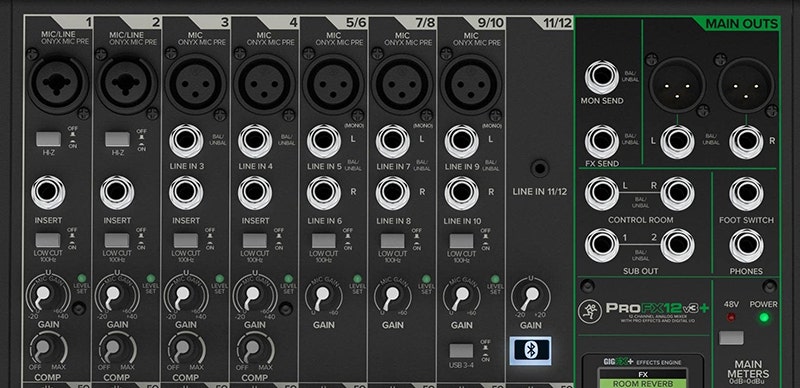Click channel 5/6 GAIN knob
Screen dimensions: 800x388
pos(323,296)
